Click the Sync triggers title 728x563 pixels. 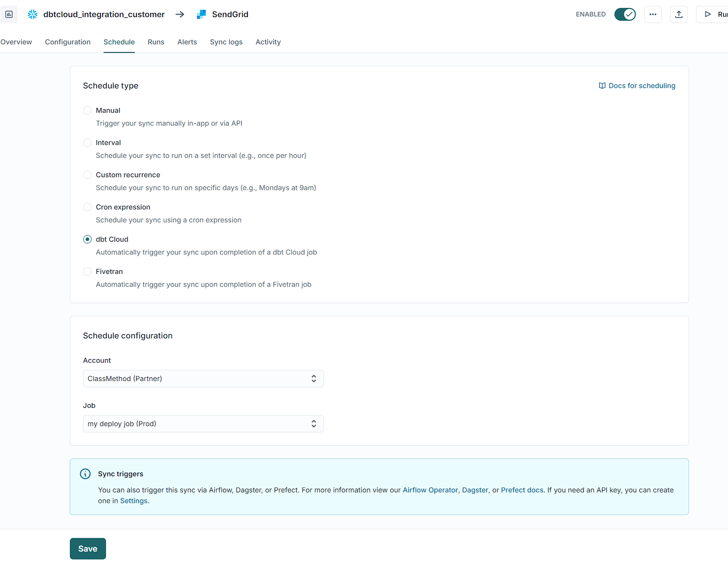120,474
